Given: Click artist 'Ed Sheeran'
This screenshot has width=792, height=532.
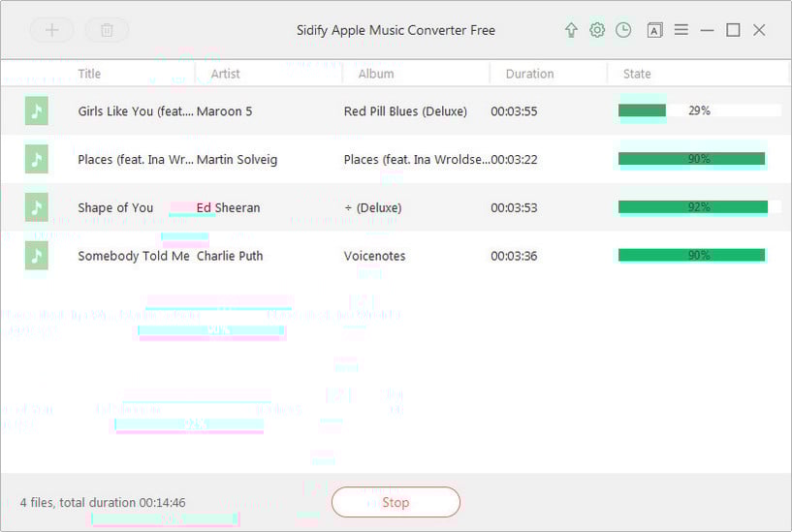Looking at the screenshot, I should (x=229, y=208).
